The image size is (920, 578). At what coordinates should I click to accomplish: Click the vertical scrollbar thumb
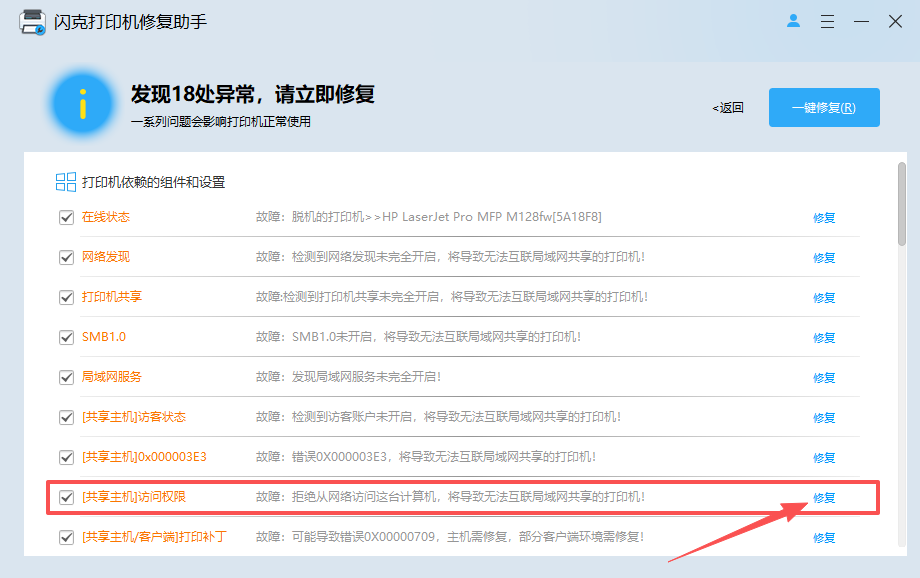[x=901, y=205]
